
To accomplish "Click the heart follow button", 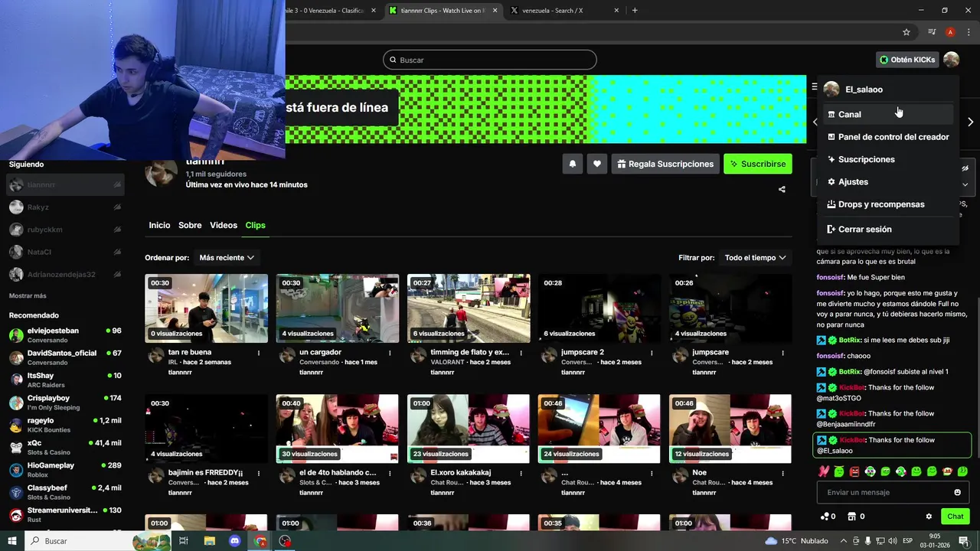I will point(597,164).
